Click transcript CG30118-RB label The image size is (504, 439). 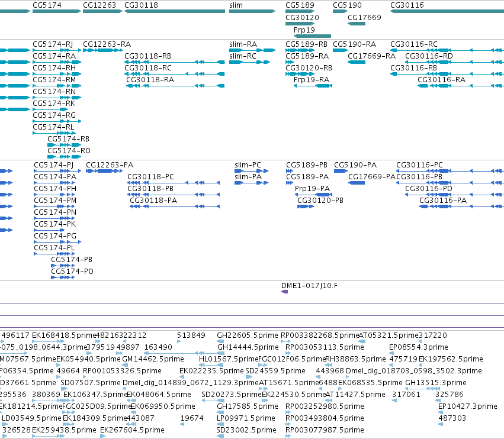[x=148, y=56]
